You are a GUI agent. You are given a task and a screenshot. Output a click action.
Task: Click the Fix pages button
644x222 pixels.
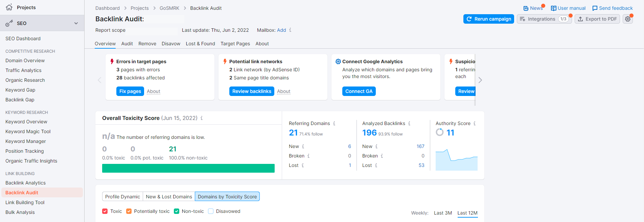click(130, 91)
